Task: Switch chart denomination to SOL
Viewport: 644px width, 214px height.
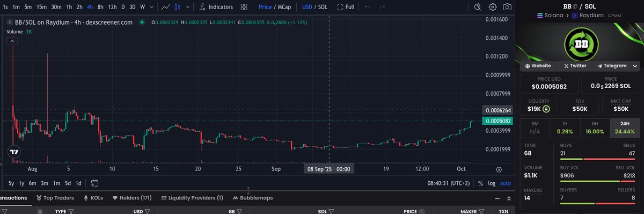Action: pos(322,7)
